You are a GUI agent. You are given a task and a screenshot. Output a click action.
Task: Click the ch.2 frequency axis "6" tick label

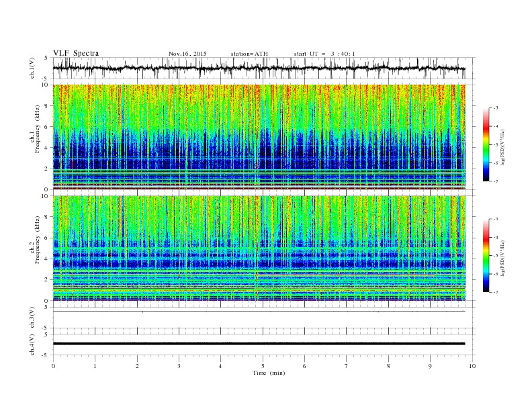[46, 238]
